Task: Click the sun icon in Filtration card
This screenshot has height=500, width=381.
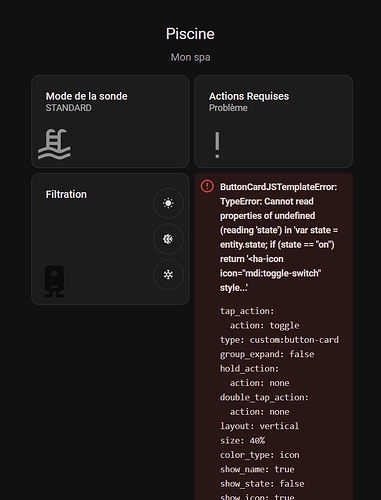Action: pos(168,203)
